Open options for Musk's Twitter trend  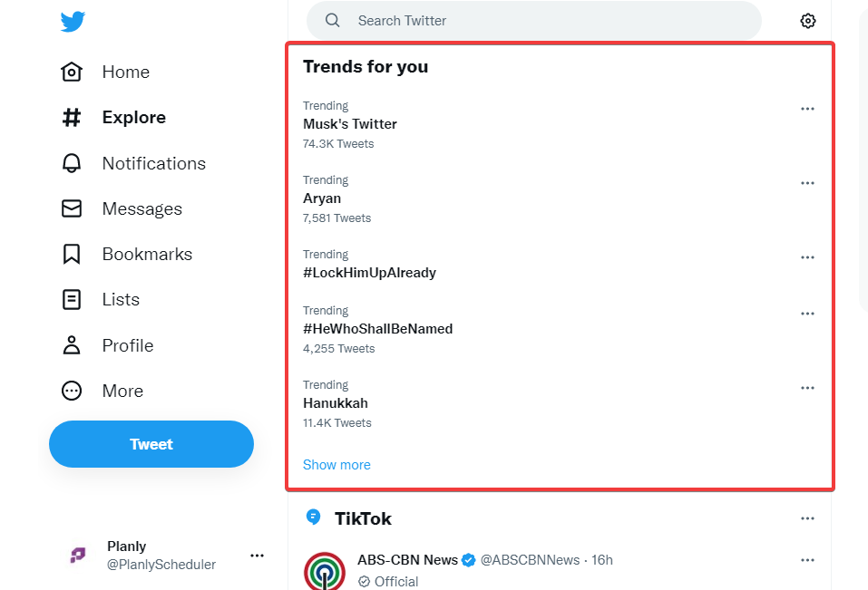[807, 109]
